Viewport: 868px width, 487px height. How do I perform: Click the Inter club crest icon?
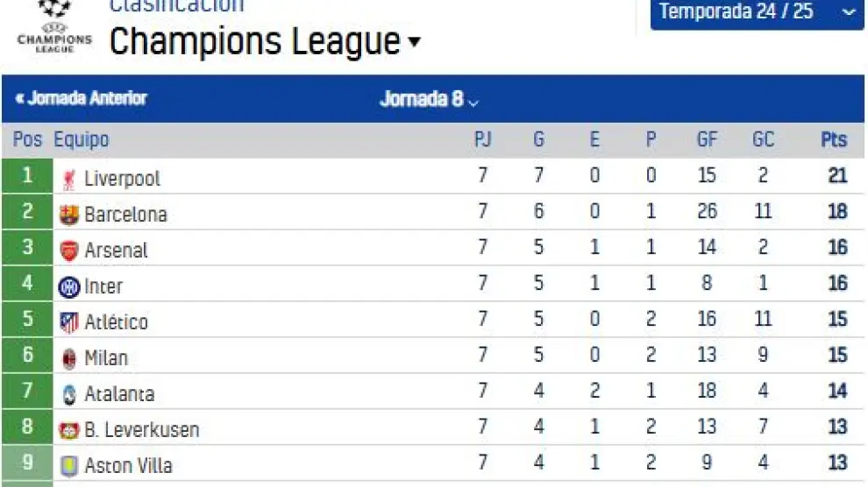click(69, 286)
